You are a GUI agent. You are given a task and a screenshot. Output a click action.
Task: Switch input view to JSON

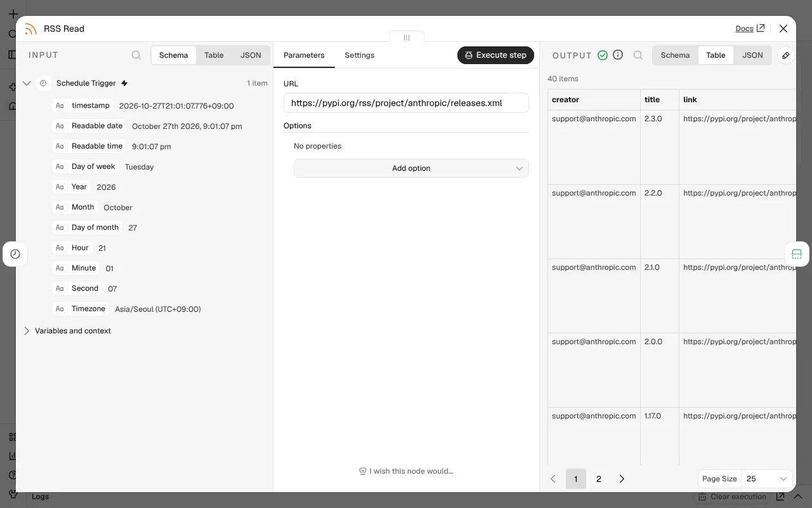[251, 55]
